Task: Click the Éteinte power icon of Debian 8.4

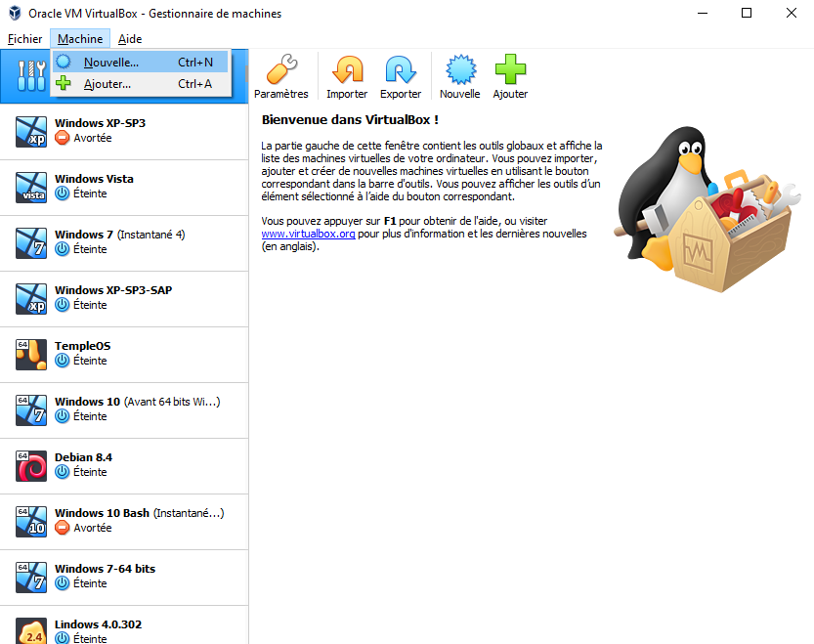Action: click(63, 472)
